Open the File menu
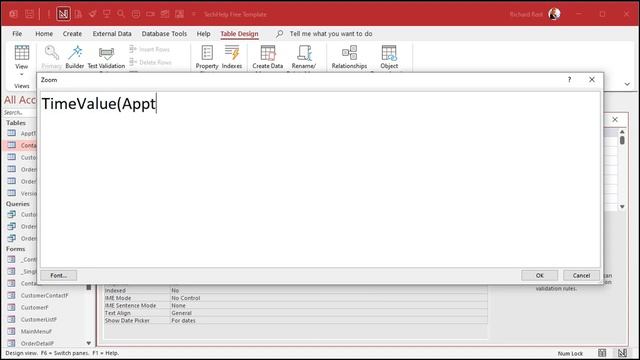Viewport: 640px width, 360px height. (17, 34)
